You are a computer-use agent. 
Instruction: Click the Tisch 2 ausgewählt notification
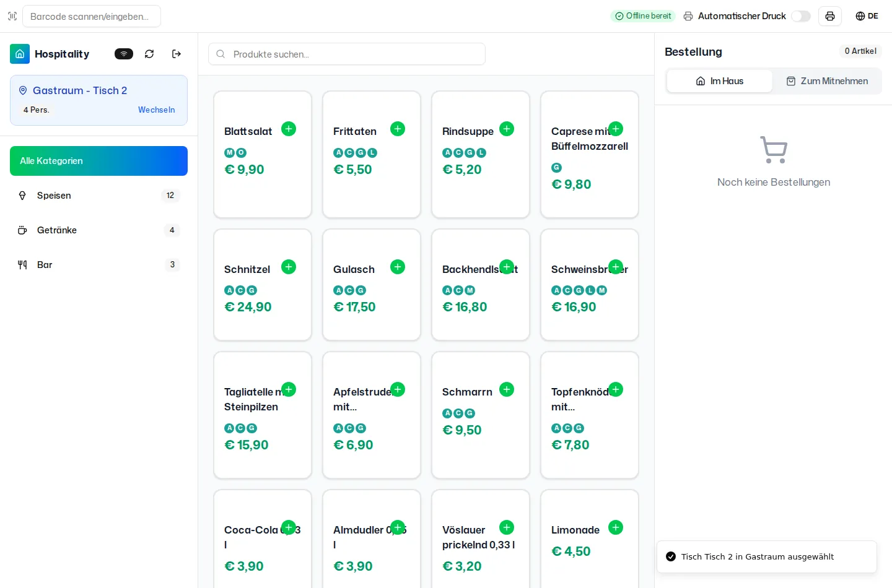767,557
